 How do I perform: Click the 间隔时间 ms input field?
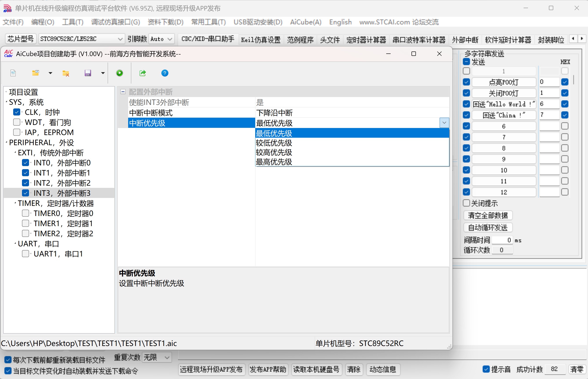pyautogui.click(x=502, y=240)
